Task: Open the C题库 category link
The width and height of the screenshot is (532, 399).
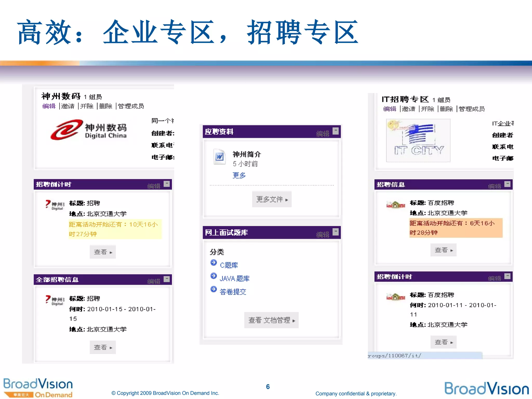Action: [x=229, y=265]
